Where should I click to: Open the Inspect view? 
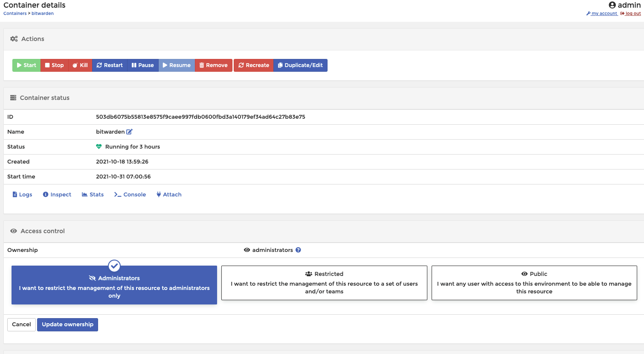pyautogui.click(x=57, y=195)
